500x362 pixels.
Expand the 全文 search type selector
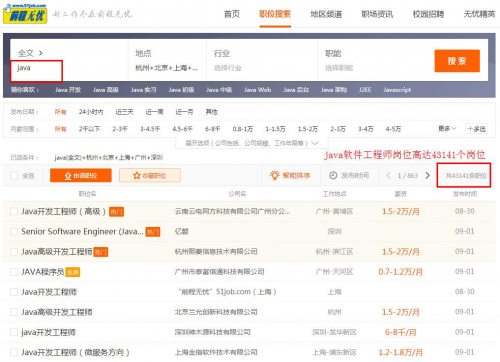point(30,53)
